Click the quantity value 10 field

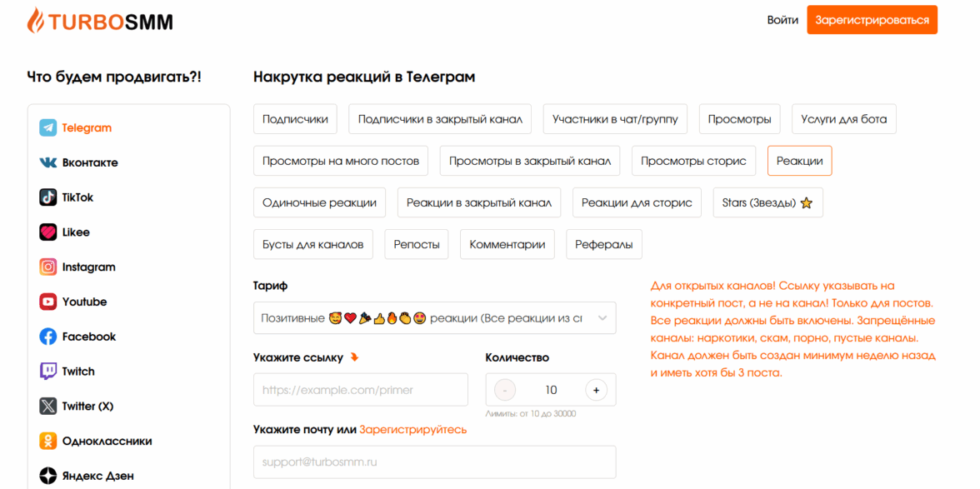click(x=551, y=390)
